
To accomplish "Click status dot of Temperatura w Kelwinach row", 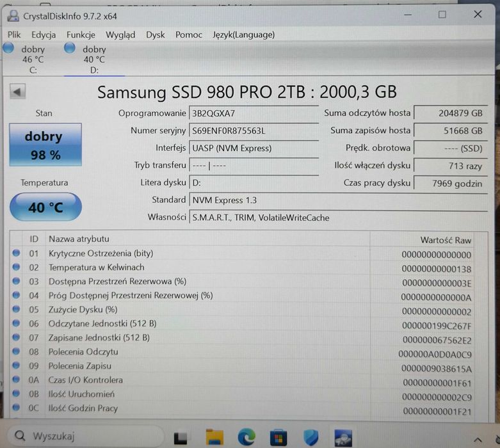I will tap(16, 268).
